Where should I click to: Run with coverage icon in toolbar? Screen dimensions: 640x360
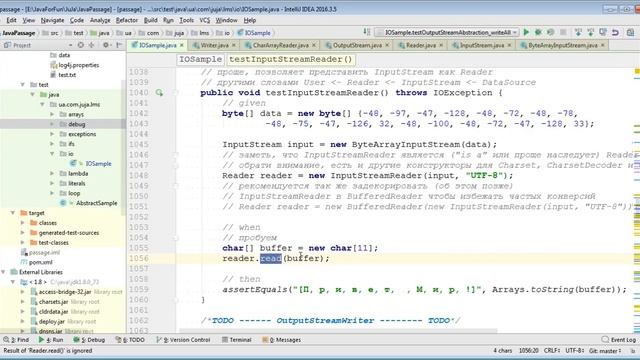click(551, 32)
